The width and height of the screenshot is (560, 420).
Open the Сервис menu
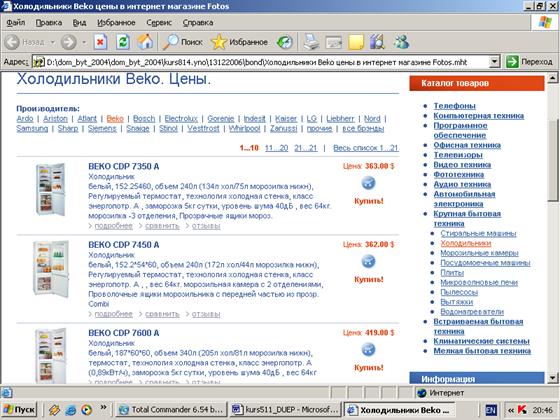159,22
